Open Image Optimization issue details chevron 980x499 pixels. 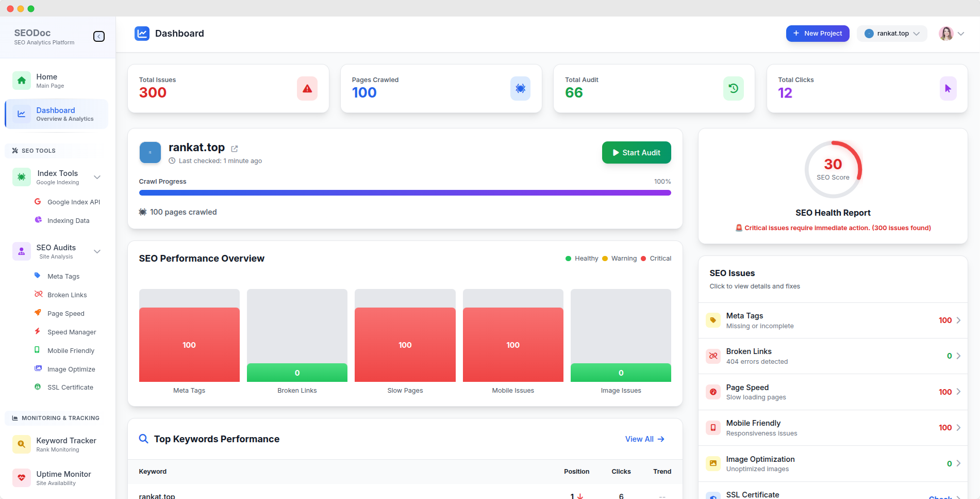[958, 463]
